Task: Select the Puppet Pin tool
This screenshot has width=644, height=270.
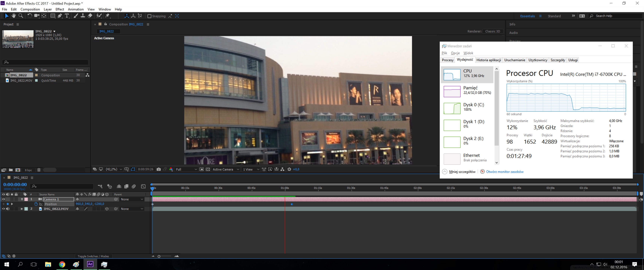Action: (107, 16)
